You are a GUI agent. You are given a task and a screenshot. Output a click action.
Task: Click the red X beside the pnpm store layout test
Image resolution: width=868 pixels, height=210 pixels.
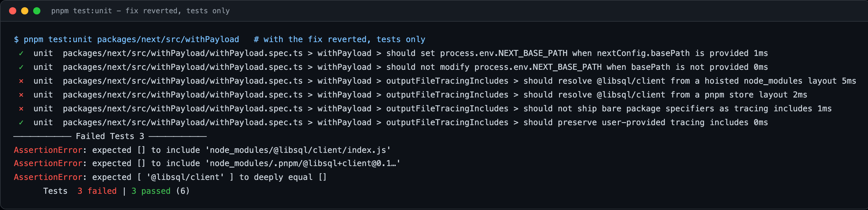pos(21,94)
